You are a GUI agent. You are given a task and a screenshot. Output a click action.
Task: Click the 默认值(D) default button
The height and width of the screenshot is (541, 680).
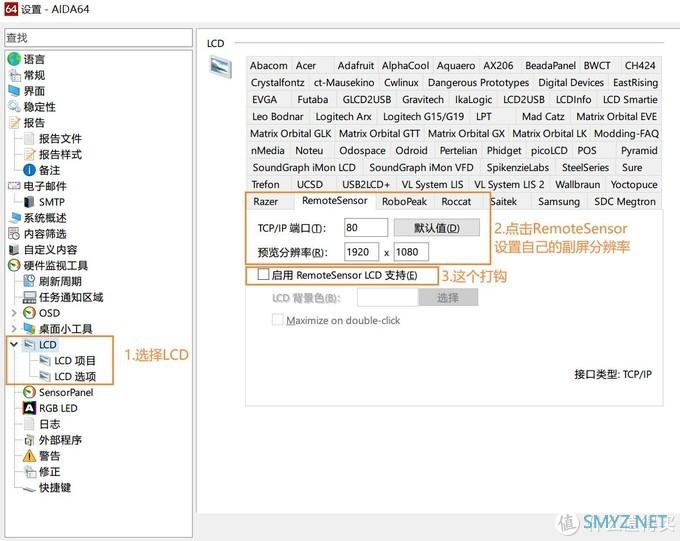(437, 228)
